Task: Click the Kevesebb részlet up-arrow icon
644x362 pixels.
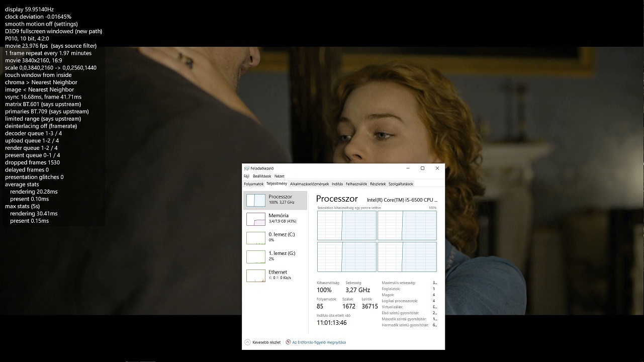Action: click(x=247, y=342)
